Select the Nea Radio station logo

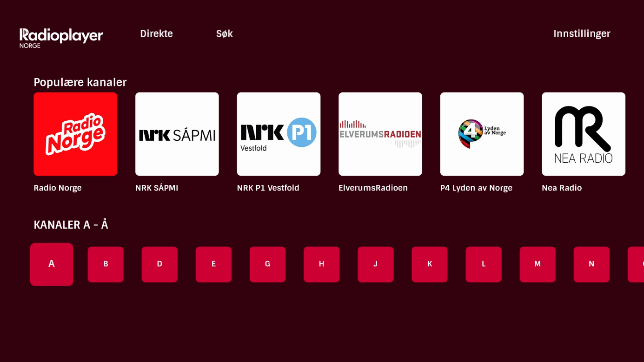584,134
